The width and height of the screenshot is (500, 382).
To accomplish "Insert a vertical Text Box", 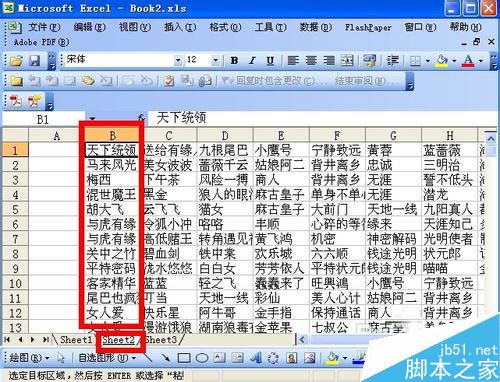I will point(237,358).
